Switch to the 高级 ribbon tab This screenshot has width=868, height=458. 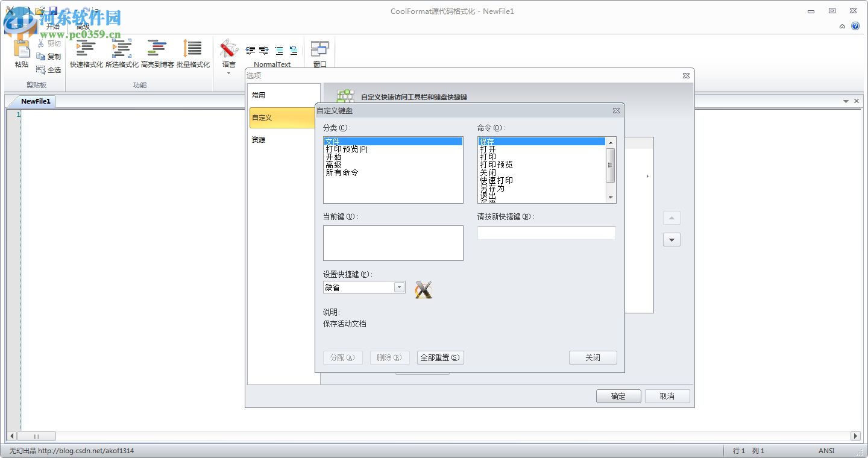(x=83, y=27)
